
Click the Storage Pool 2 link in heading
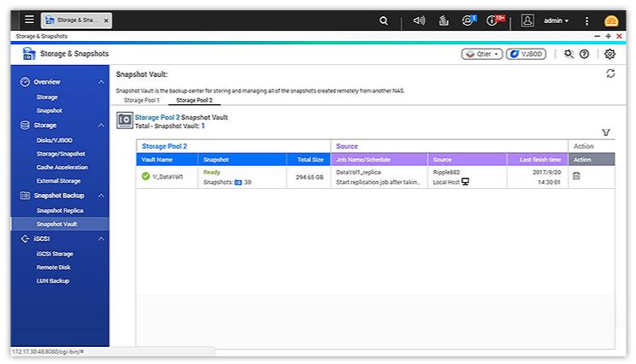tap(157, 117)
